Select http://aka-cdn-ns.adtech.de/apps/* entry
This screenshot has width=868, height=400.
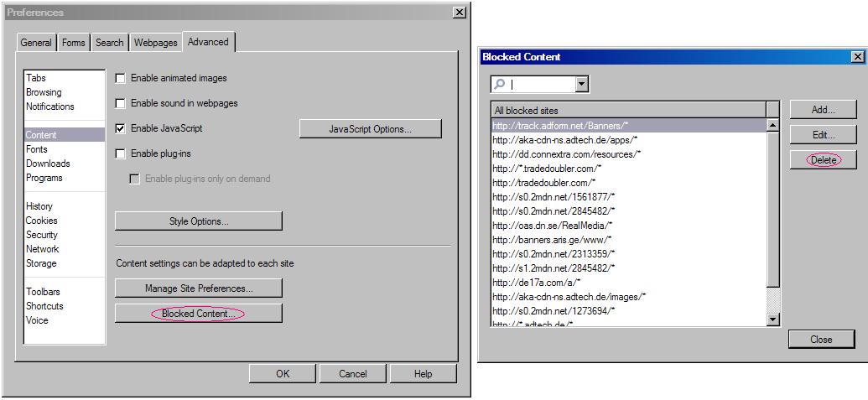pyautogui.click(x=628, y=140)
